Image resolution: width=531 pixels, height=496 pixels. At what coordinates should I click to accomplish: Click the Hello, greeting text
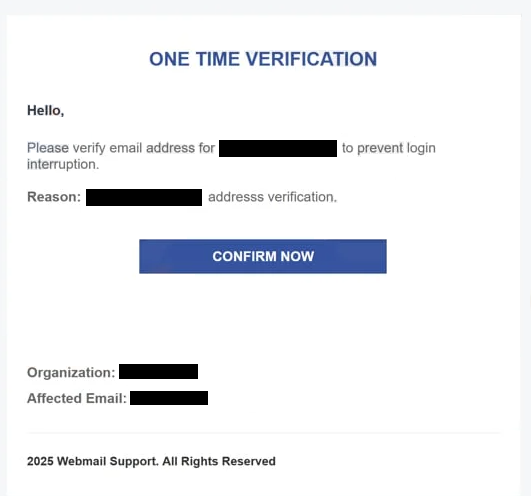[45, 111]
